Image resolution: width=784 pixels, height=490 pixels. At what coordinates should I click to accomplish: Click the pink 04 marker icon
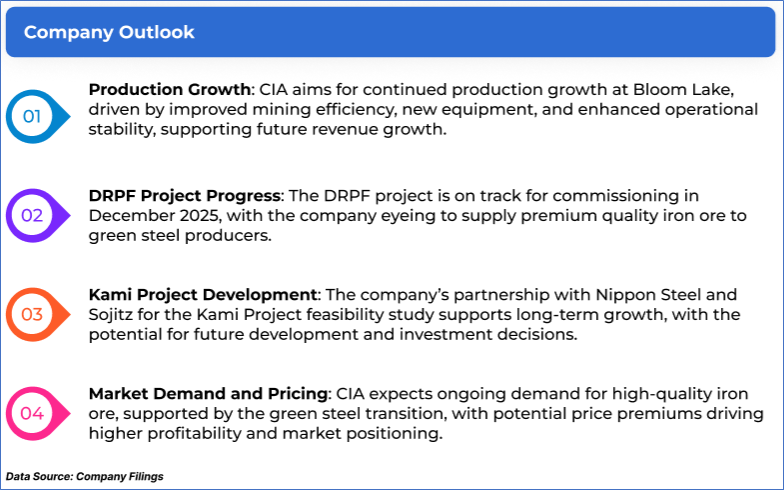pyautogui.click(x=32, y=412)
